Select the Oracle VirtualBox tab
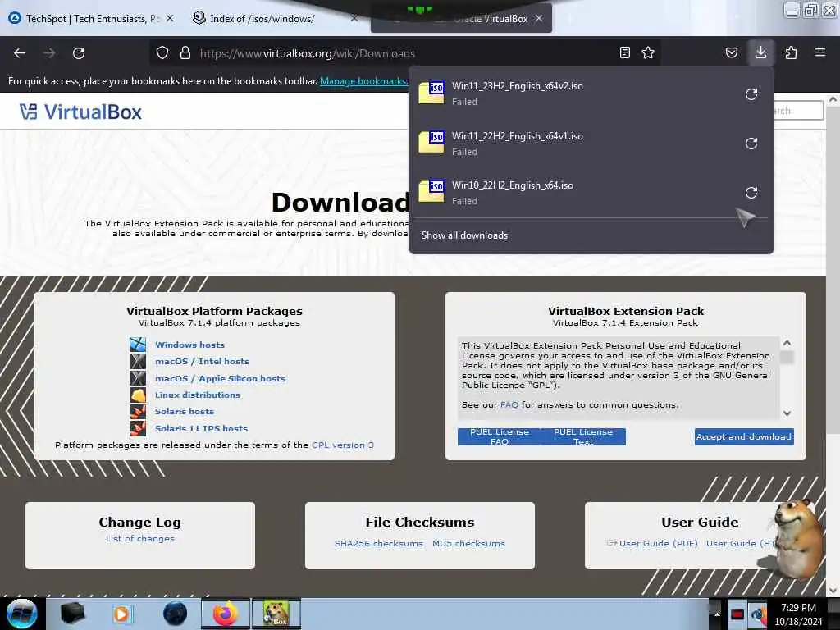Viewport: 840px width, 630px height. tap(461, 19)
